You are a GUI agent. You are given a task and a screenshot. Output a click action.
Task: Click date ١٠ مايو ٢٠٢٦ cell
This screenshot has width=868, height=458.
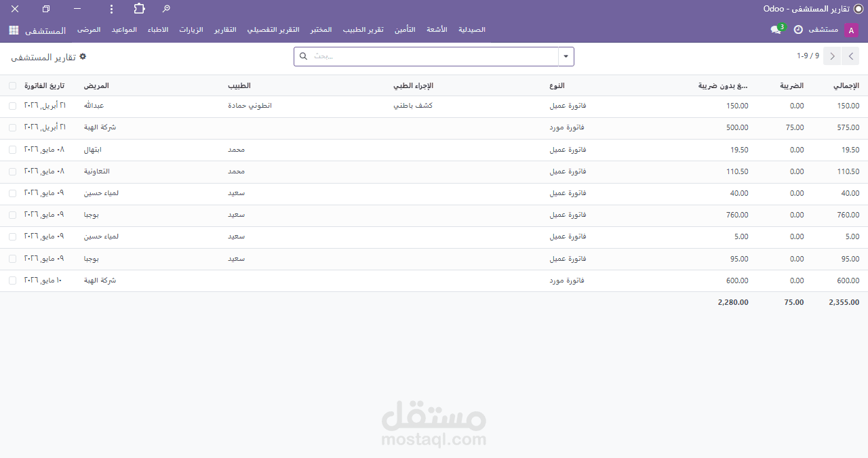coord(43,280)
